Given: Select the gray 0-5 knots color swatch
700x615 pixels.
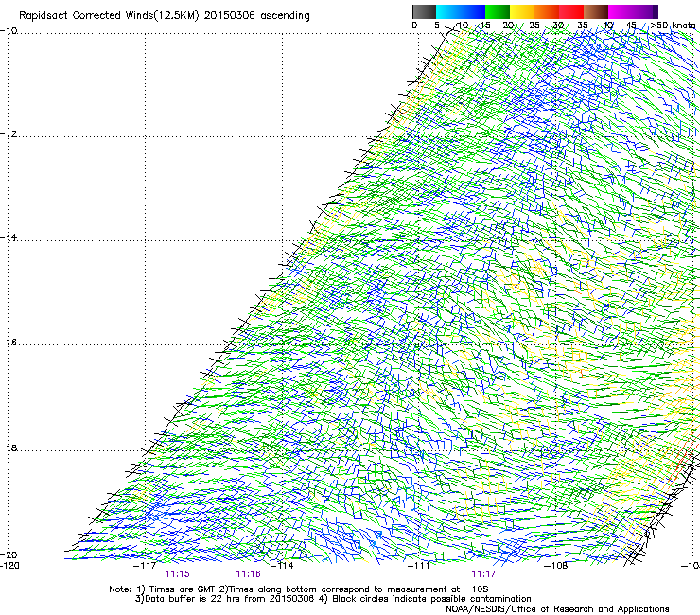Looking at the screenshot, I should (x=424, y=11).
